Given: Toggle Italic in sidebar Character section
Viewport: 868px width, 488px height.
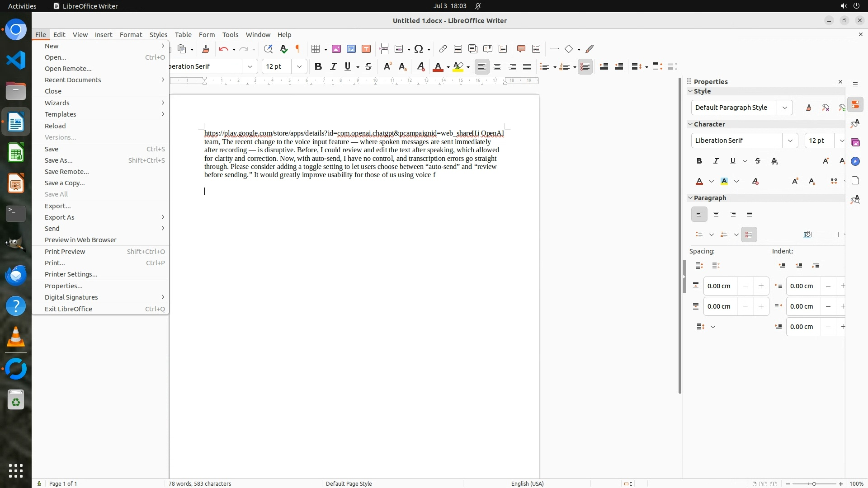Looking at the screenshot, I should 716,161.
